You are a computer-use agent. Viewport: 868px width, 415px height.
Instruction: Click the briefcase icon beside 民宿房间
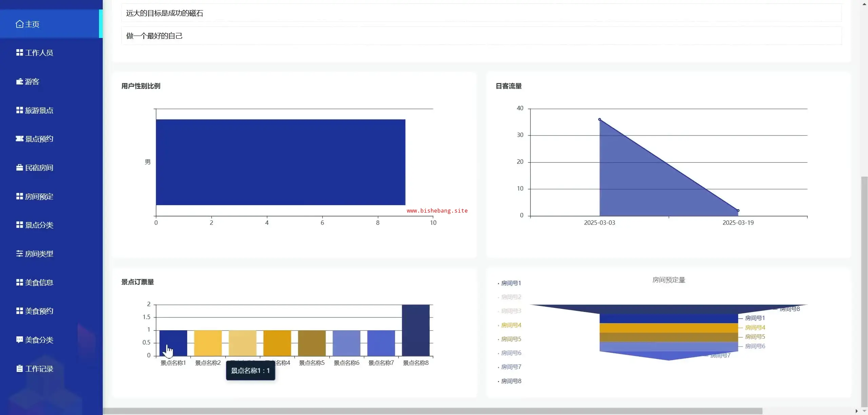(x=19, y=167)
